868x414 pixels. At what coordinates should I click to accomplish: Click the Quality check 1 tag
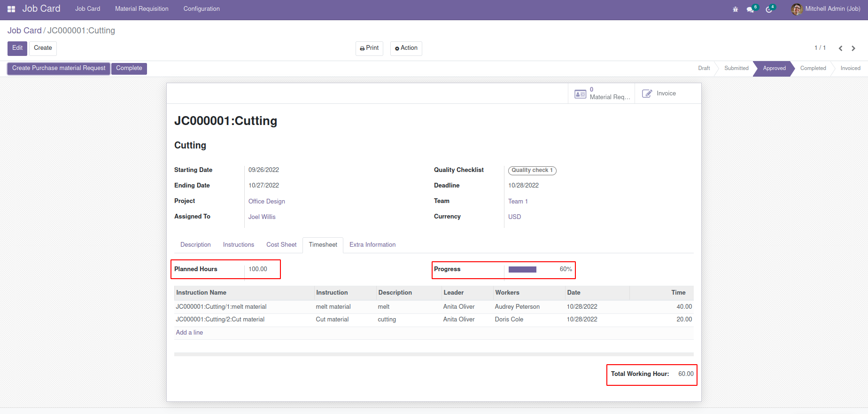click(532, 171)
